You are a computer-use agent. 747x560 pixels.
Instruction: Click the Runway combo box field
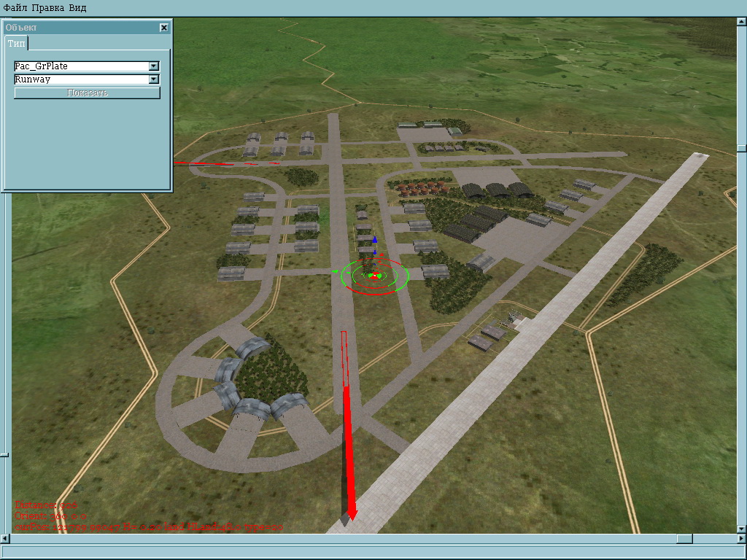pyautogui.click(x=87, y=79)
